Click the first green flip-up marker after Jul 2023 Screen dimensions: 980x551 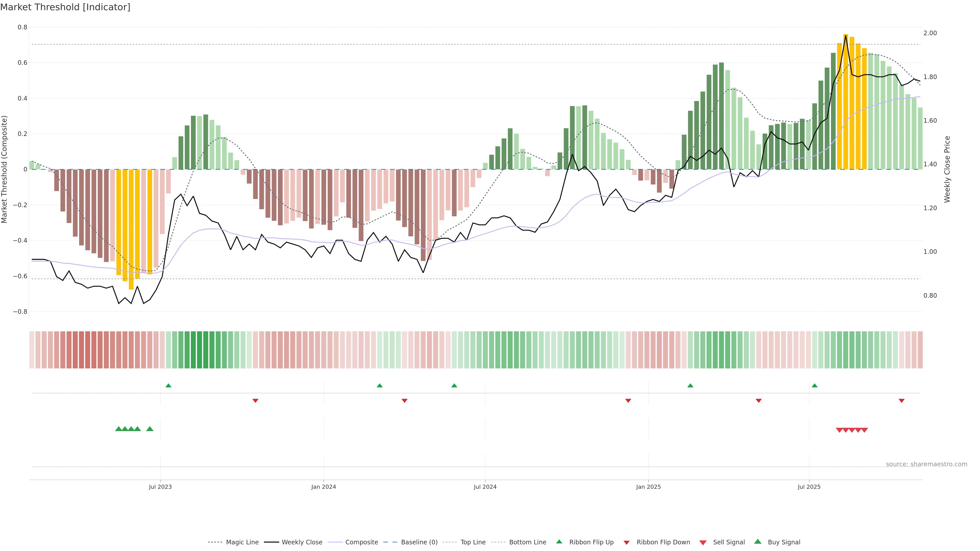[168, 386]
